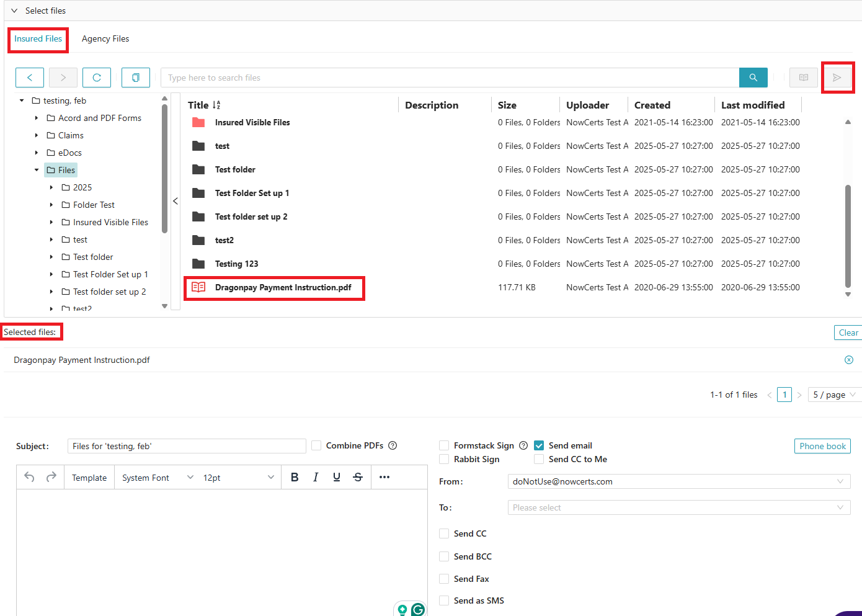Go to page 1 of files
Viewport: 862px width, 616px height.
tap(784, 395)
